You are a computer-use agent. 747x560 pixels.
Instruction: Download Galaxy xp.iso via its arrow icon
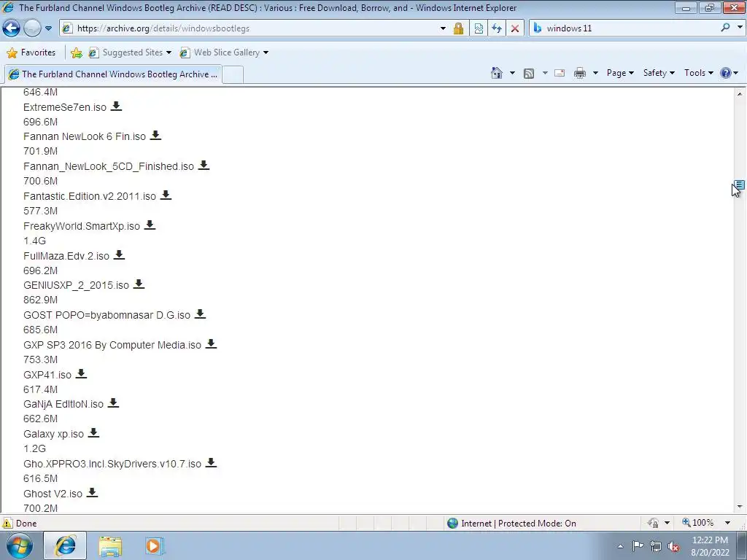94,433
